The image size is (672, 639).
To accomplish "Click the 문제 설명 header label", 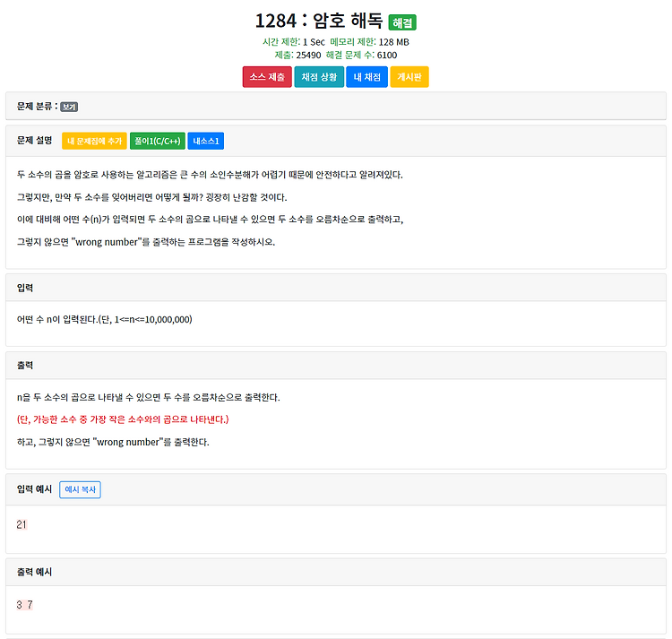I will (34, 141).
